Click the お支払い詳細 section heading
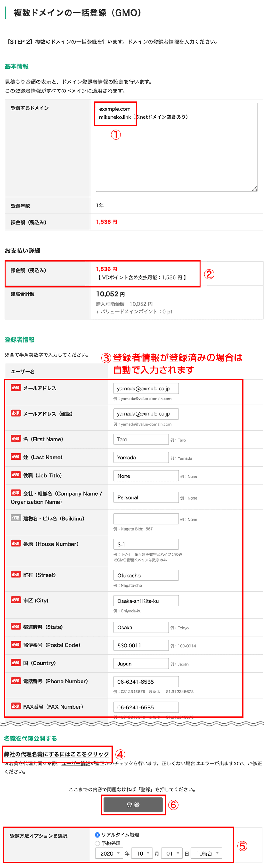Viewport: 264px width, 868px height. [23, 251]
